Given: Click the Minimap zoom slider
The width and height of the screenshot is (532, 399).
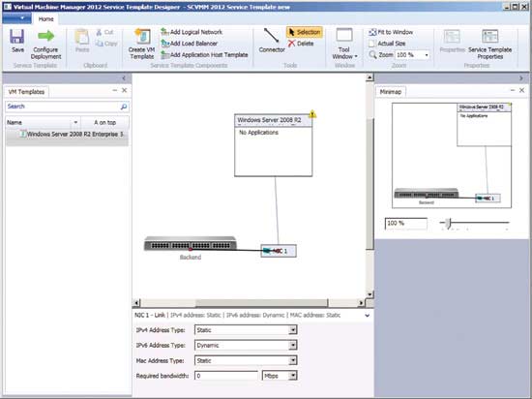Looking at the screenshot, I should 474,223.
